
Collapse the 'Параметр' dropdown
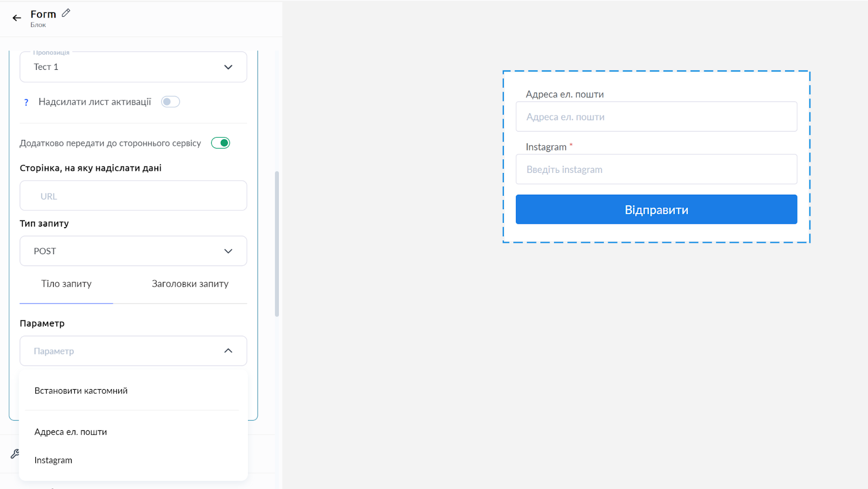coord(133,351)
